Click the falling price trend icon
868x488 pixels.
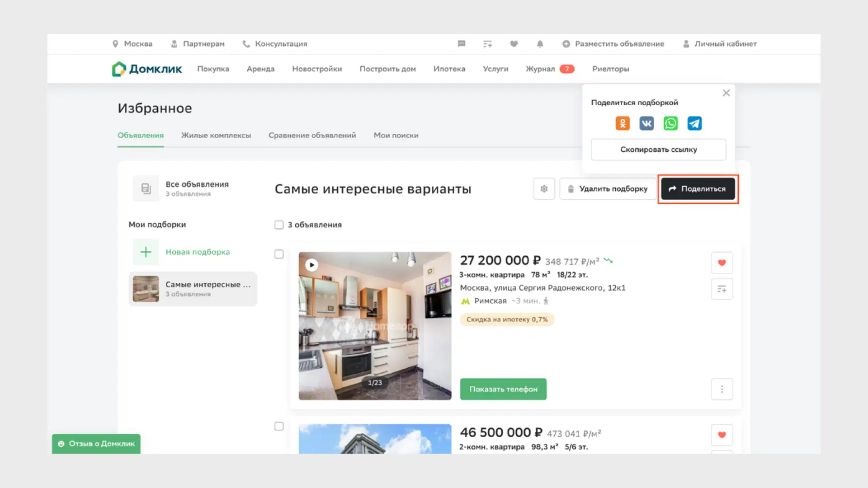tap(608, 261)
